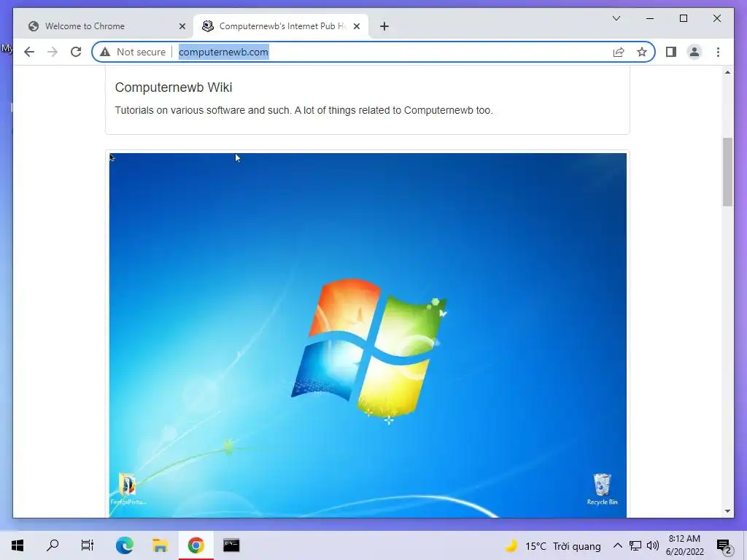Click the vertical scrollbar thumb
Image resolution: width=747 pixels, height=560 pixels.
(727, 172)
